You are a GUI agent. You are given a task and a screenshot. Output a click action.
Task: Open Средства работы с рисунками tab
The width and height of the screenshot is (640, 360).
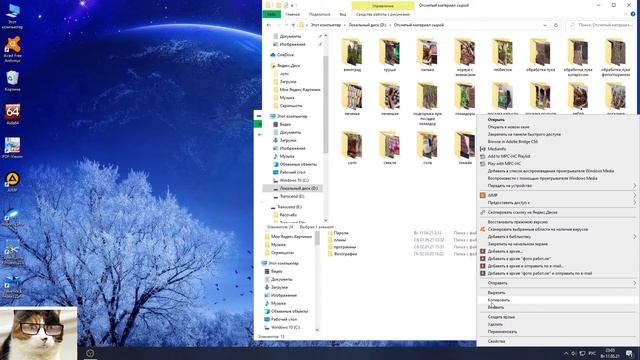click(x=383, y=14)
